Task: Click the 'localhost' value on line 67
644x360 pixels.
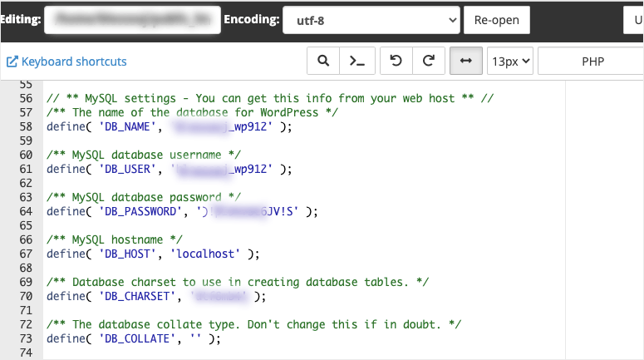Action: click(x=205, y=254)
